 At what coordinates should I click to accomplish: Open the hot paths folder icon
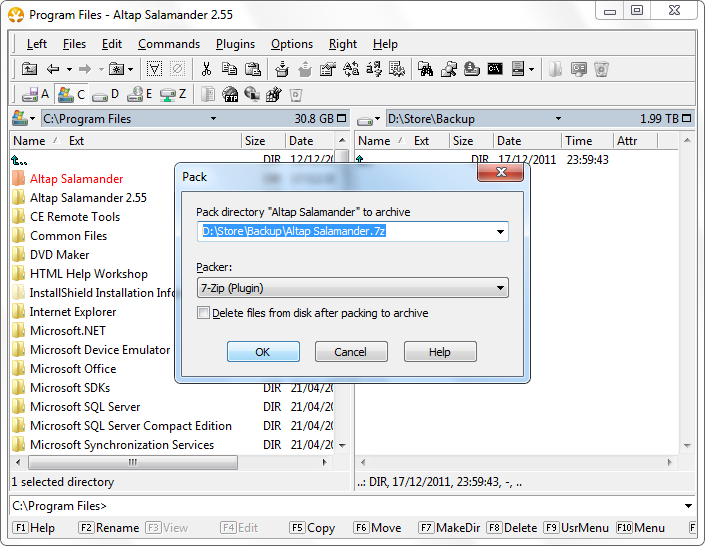pos(117,69)
